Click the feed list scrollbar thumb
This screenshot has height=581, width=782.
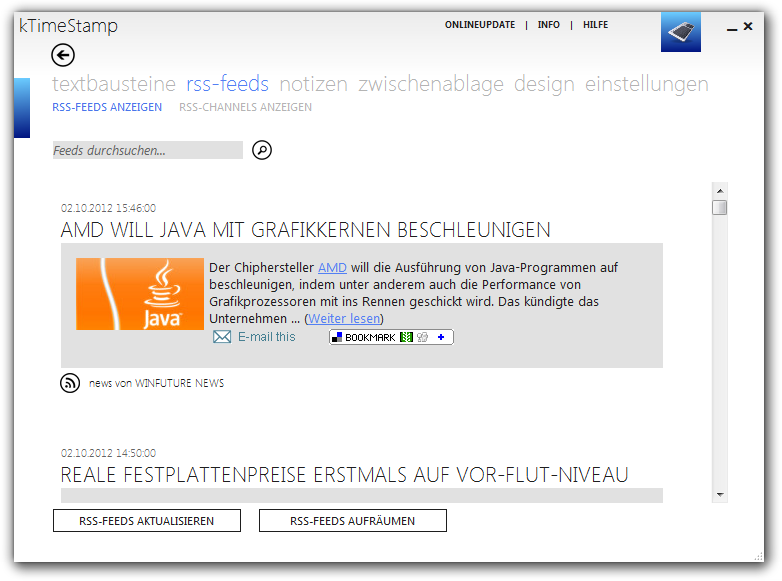(720, 207)
